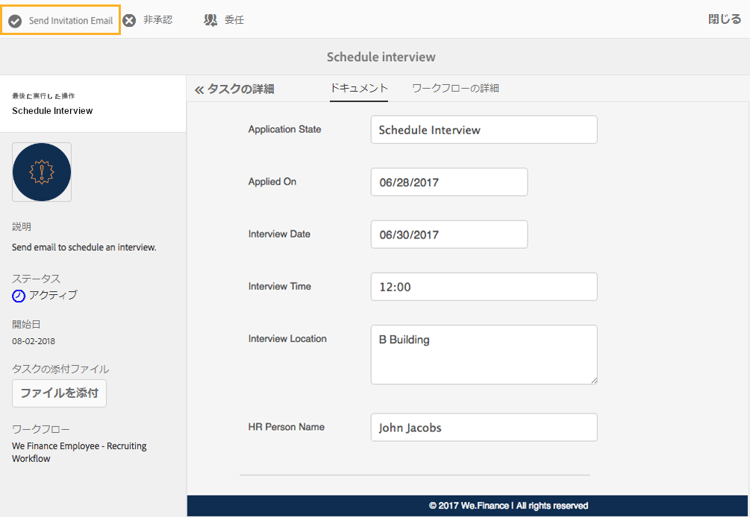Click the Interview Time label
Image resolution: width=750 pixels, height=517 pixels.
[280, 286]
